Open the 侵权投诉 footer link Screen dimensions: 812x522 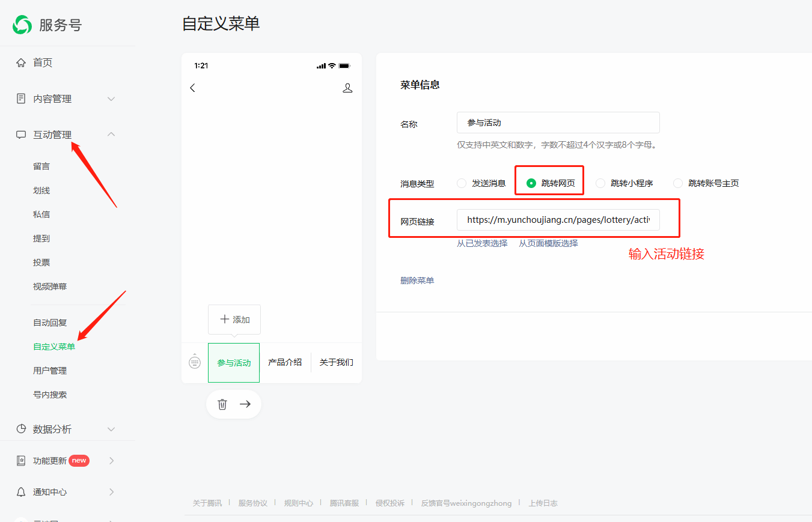click(390, 503)
